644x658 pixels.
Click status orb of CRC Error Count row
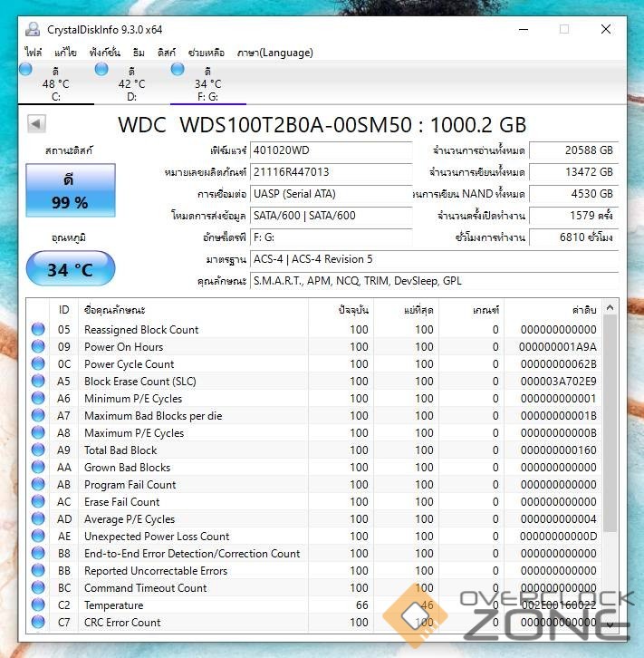pyautogui.click(x=38, y=622)
